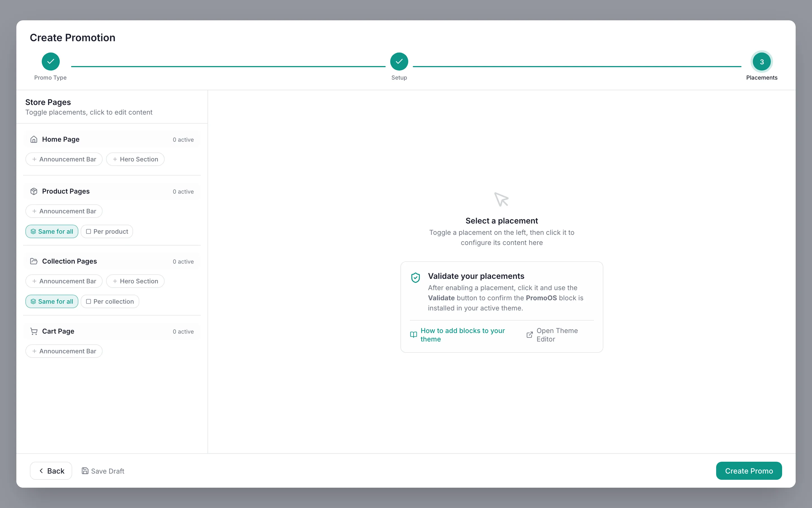The image size is (812, 508).
Task: Go to the Promo Type step label
Action: pyautogui.click(x=50, y=78)
